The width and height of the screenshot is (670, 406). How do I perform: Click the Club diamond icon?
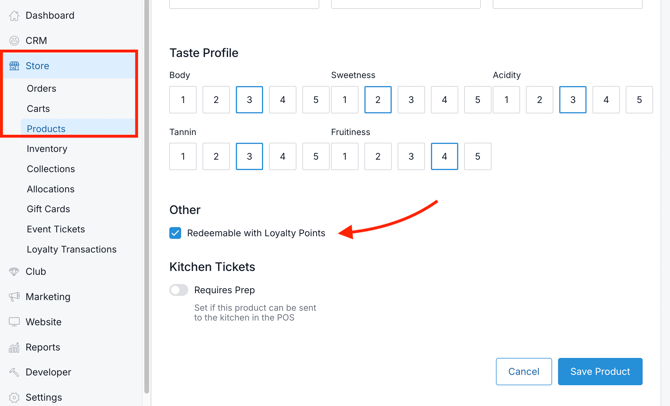click(14, 272)
